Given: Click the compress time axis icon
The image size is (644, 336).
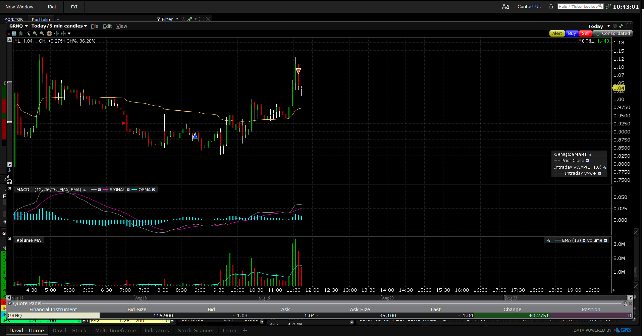Looking at the screenshot, I should click(63, 34).
